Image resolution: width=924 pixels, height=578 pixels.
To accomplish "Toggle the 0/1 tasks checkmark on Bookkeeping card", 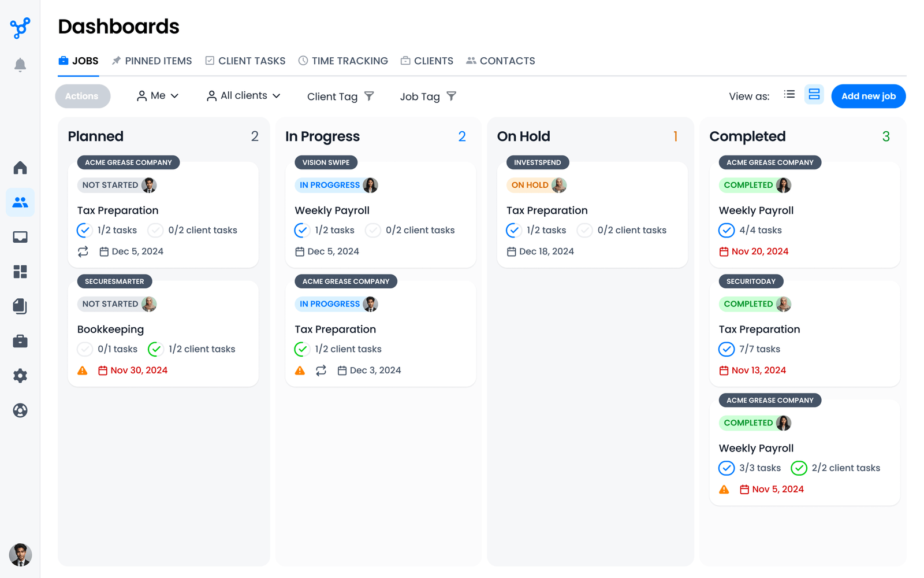I will pyautogui.click(x=84, y=349).
